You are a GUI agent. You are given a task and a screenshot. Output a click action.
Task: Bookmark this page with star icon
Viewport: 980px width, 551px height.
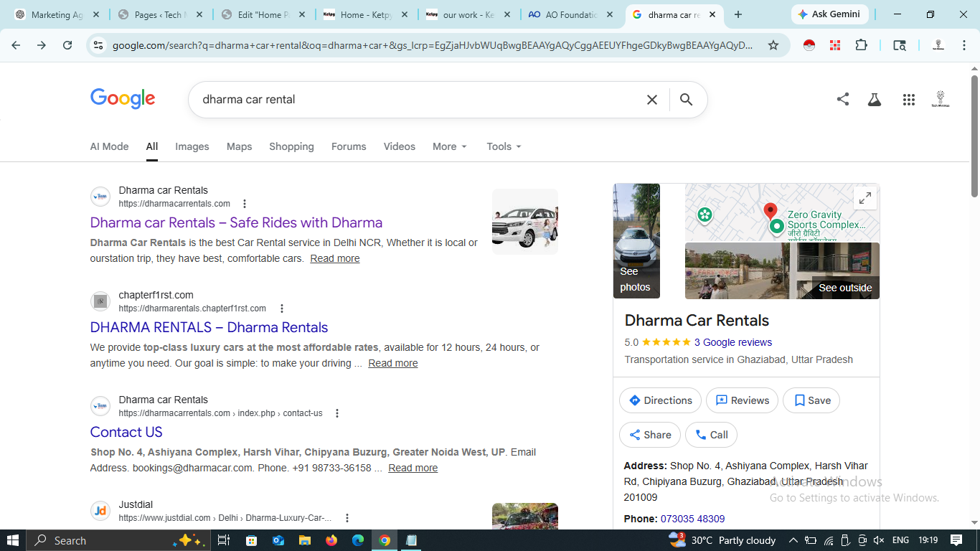click(773, 45)
